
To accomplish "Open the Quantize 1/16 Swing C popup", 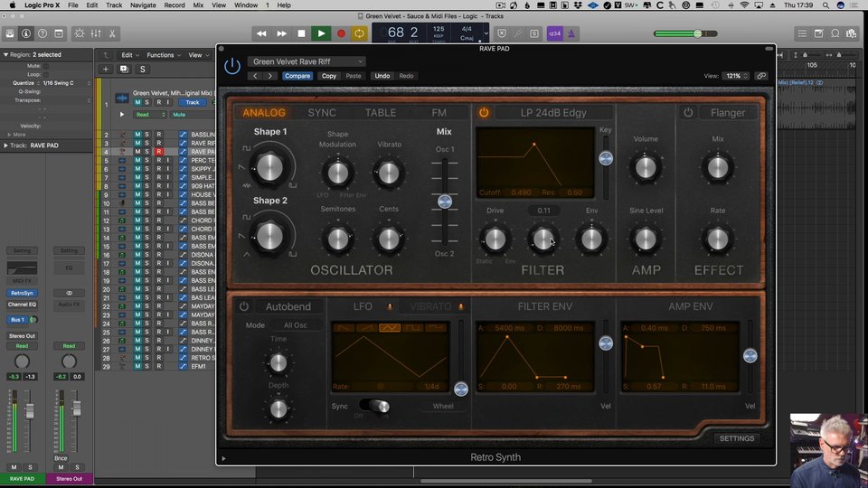I will point(66,83).
